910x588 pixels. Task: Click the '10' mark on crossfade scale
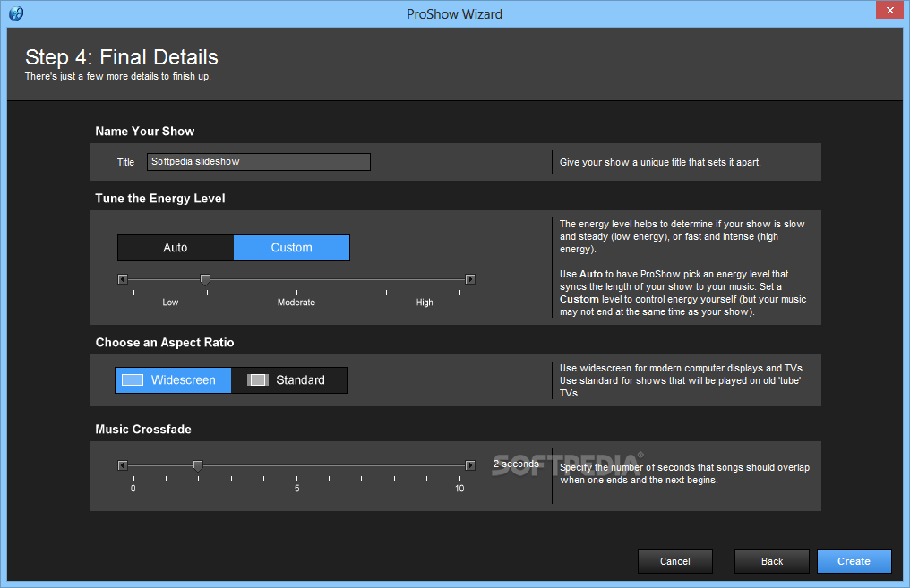[x=459, y=489]
